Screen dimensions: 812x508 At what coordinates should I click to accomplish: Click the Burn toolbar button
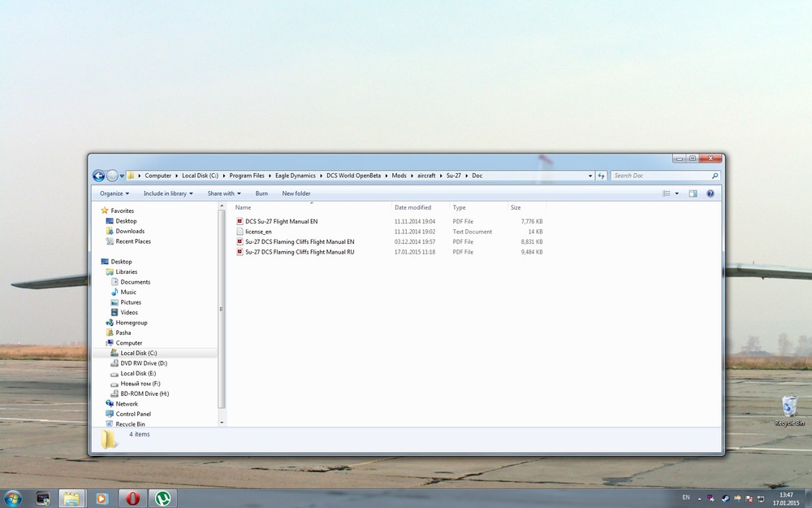[261, 193]
